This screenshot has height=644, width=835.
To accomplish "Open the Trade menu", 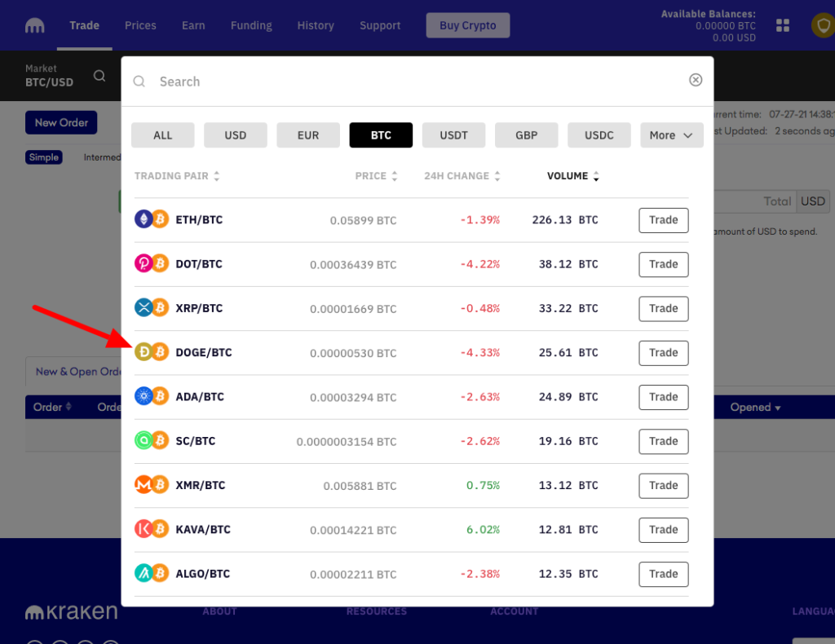I will (84, 25).
